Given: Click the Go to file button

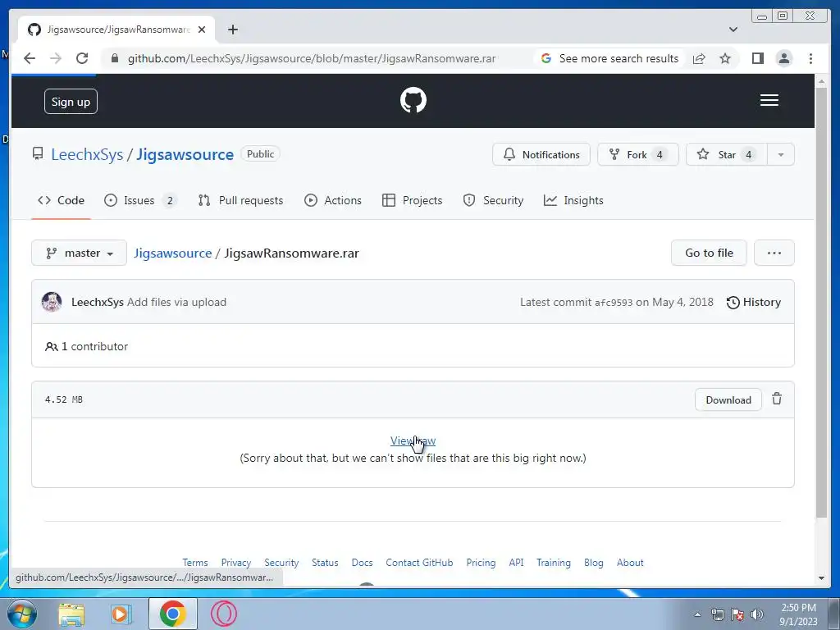Looking at the screenshot, I should click(709, 253).
